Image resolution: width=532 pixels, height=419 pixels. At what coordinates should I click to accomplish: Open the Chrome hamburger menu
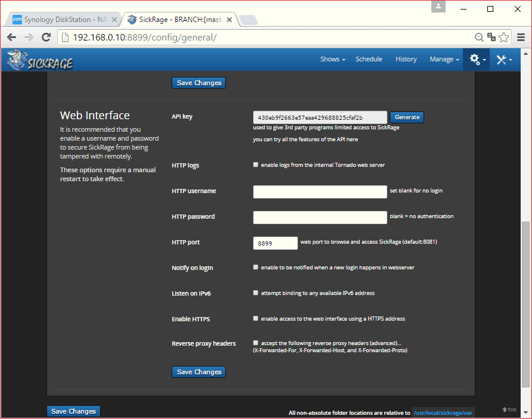(x=521, y=38)
